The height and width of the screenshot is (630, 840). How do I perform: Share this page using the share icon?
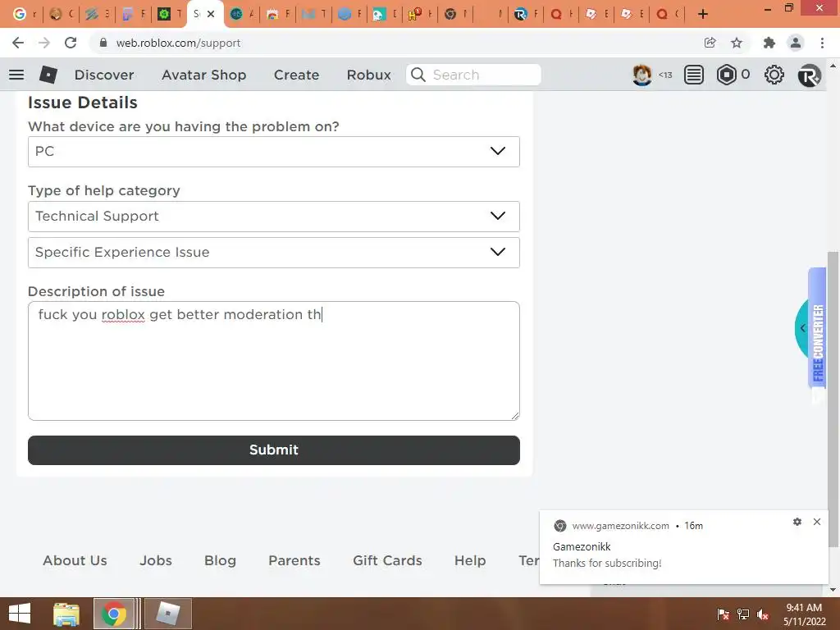click(x=710, y=43)
